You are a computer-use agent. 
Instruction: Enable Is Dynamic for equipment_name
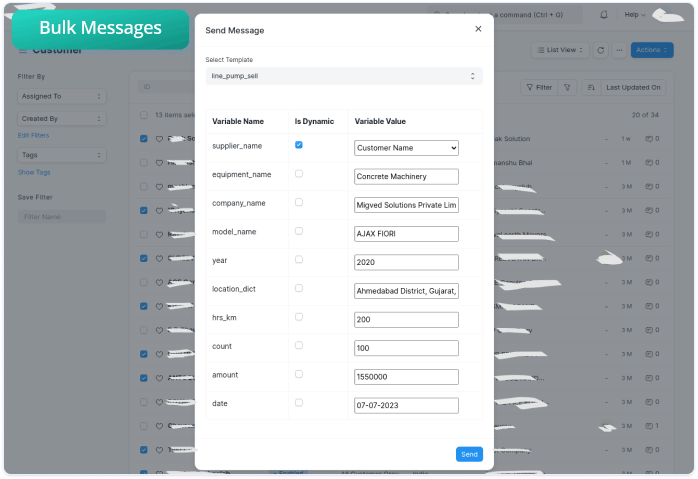tap(299, 174)
